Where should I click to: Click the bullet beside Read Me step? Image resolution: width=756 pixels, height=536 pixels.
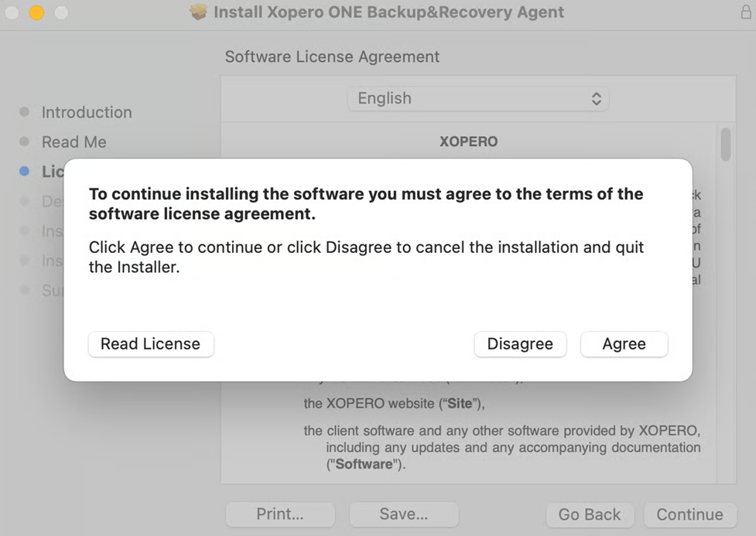pos(24,142)
